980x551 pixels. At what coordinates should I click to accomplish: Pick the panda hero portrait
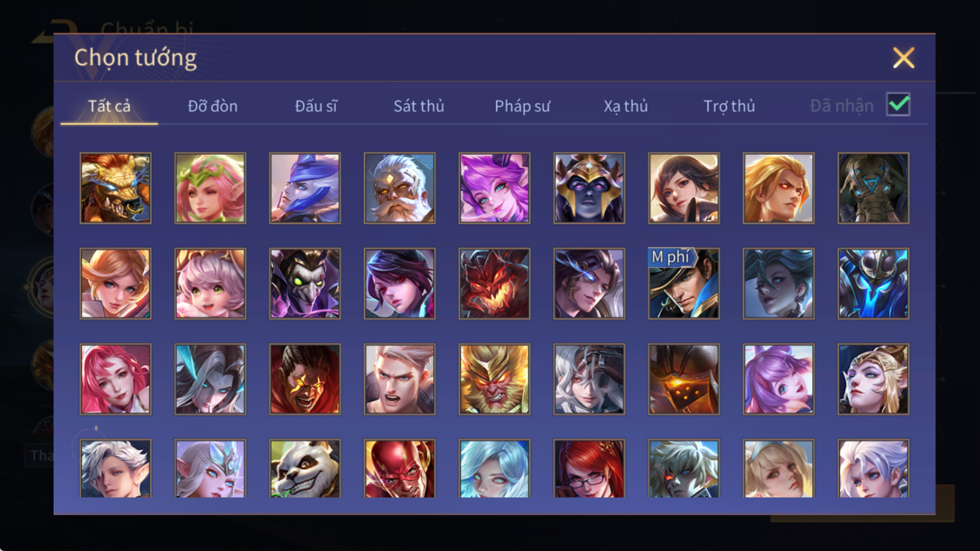pos(305,468)
